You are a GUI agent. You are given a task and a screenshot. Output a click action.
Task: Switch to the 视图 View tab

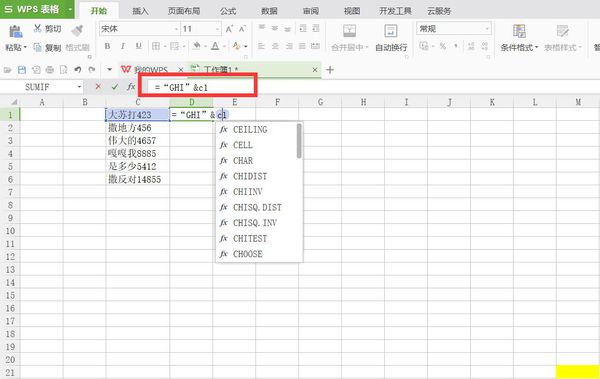(x=352, y=11)
